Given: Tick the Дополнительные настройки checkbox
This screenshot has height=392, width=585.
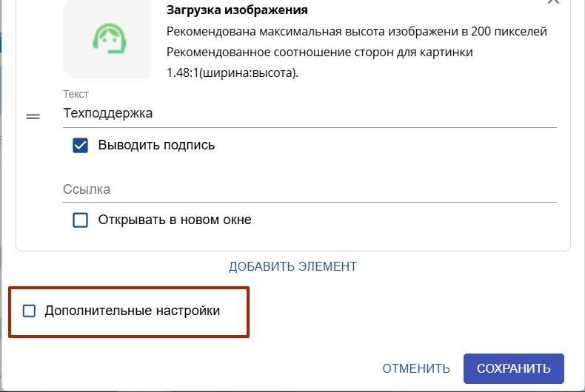Looking at the screenshot, I should [x=29, y=311].
